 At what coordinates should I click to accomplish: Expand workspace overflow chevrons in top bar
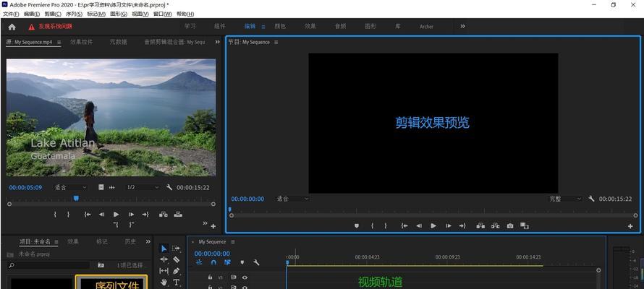(x=462, y=26)
